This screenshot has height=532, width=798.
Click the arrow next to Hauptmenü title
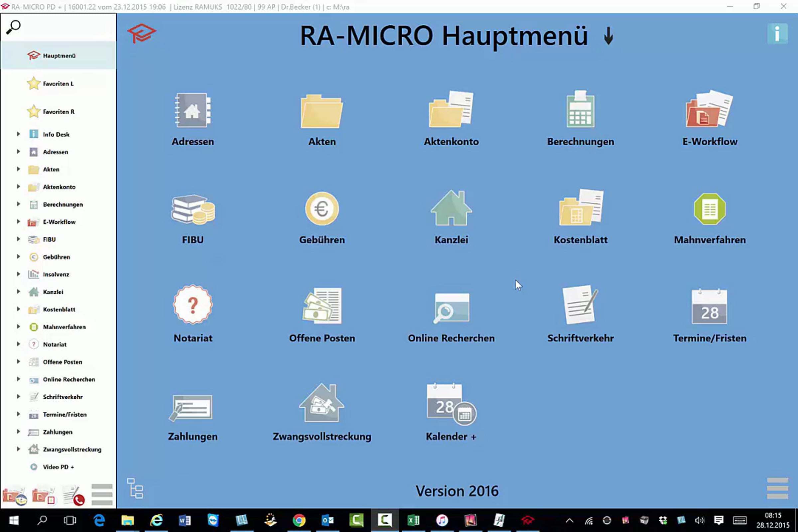coord(609,36)
